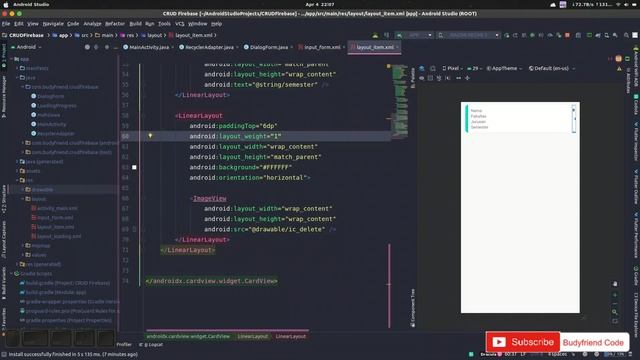Open Structure tool window
Viewport: 640px width, 360px height.
[4, 199]
